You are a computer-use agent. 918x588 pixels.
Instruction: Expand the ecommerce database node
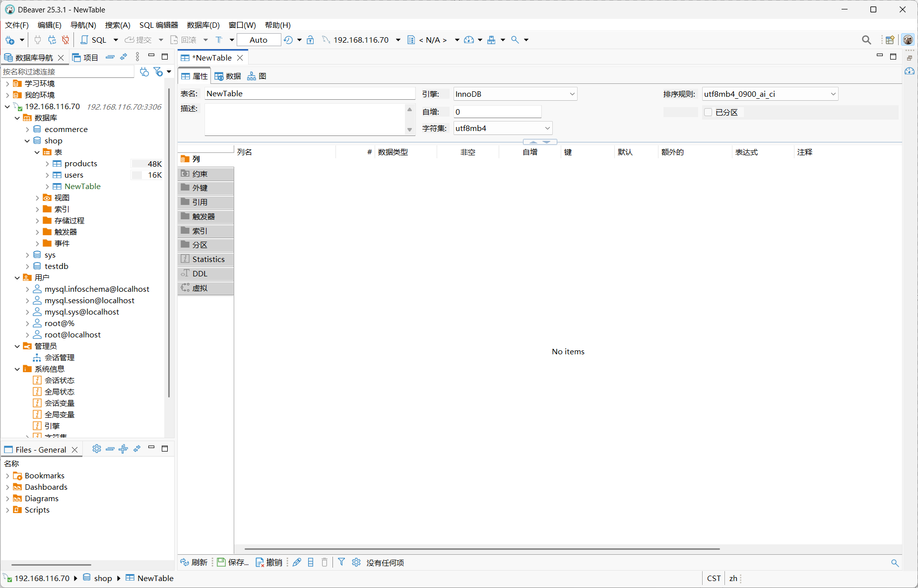coord(27,130)
